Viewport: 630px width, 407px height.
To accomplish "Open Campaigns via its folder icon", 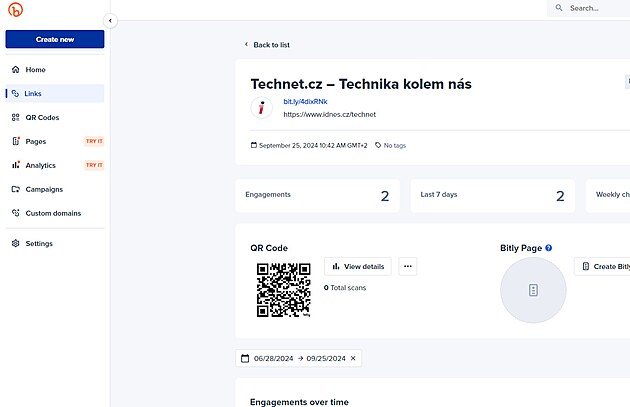I will 15,189.
